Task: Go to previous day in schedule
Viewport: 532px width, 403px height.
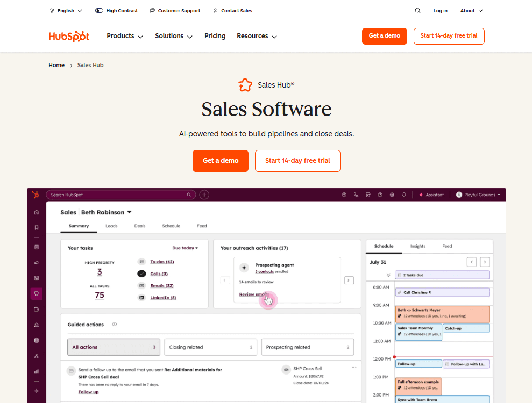Action: coord(472,262)
